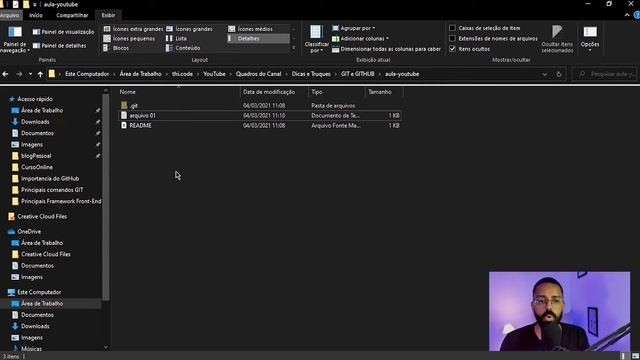Image resolution: width=640 pixels, height=360 pixels.
Task: Open Principais comandos GIT folder
Action: click(52, 190)
